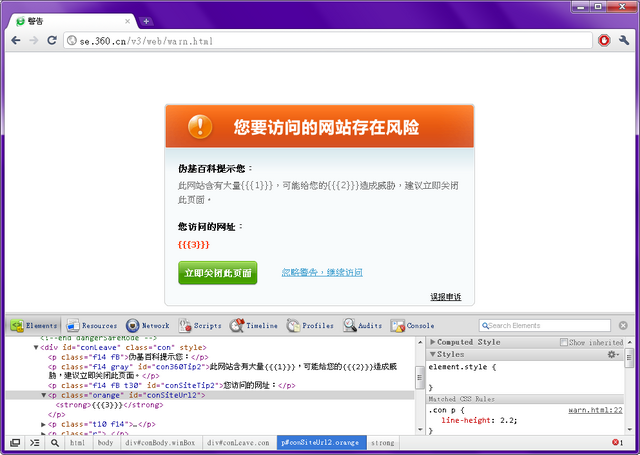Collapse the Styles section
This screenshot has width=640, height=455.
point(433,354)
